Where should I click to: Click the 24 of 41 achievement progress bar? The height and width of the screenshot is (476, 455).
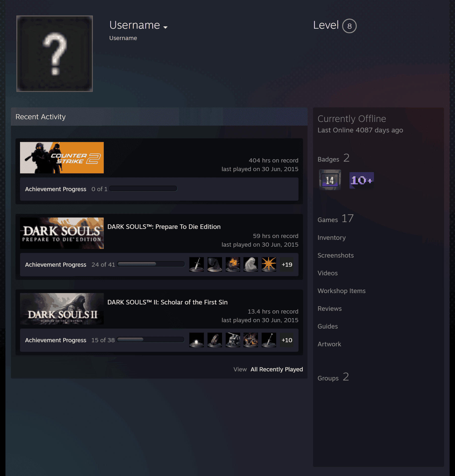click(151, 264)
